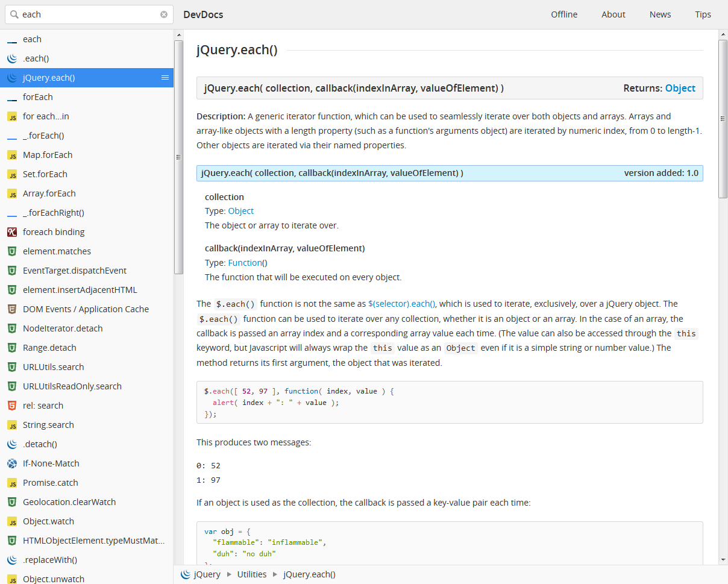This screenshot has width=728, height=584.
Task: Click the sidebar scrollbar up arrow
Action: pos(178,34)
